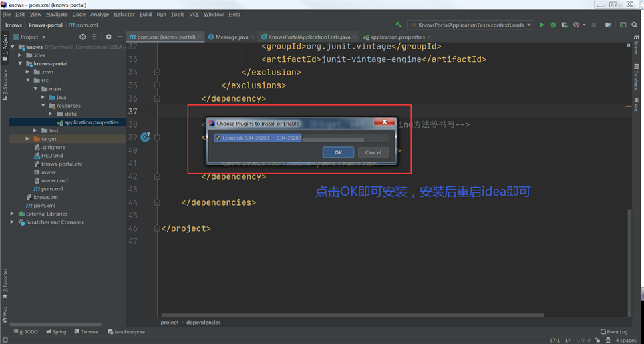Close the pom.xml editor tab

200,37
